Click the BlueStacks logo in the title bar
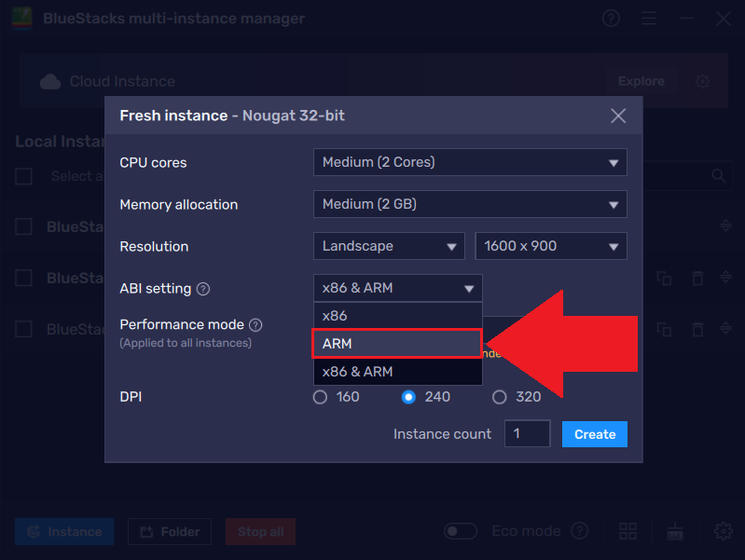The image size is (745, 560). [x=21, y=19]
